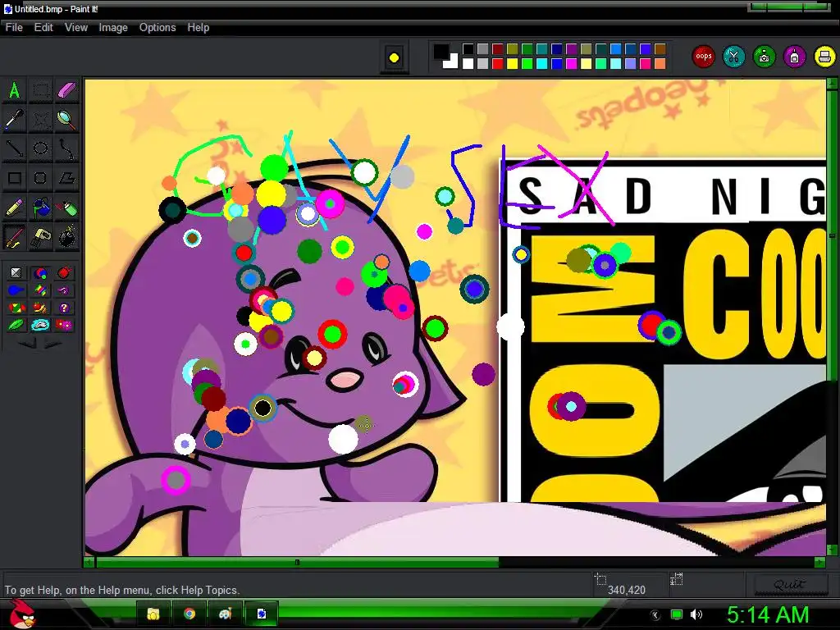
Task: Pick the bright green palette swatch
Action: [527, 64]
